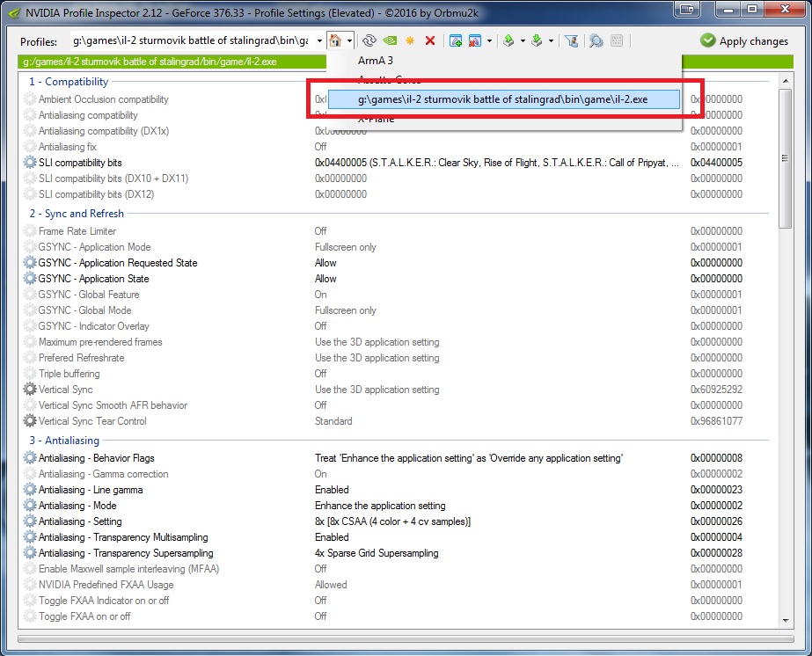The width and height of the screenshot is (812, 656).
Task: Click into the Profiles name input field
Action: click(192, 41)
